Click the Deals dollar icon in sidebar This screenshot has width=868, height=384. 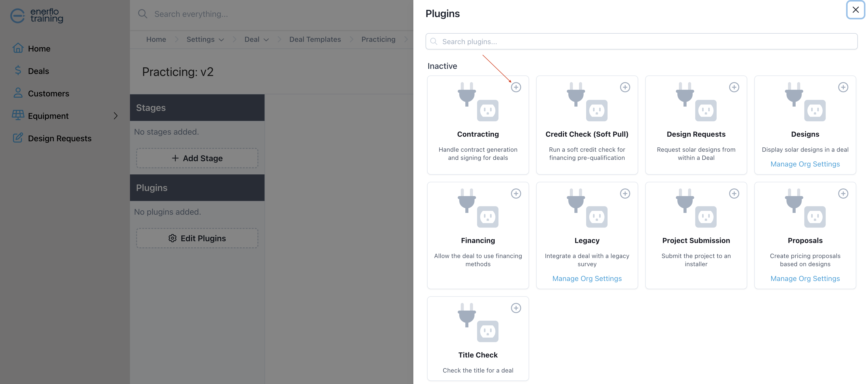click(x=18, y=70)
